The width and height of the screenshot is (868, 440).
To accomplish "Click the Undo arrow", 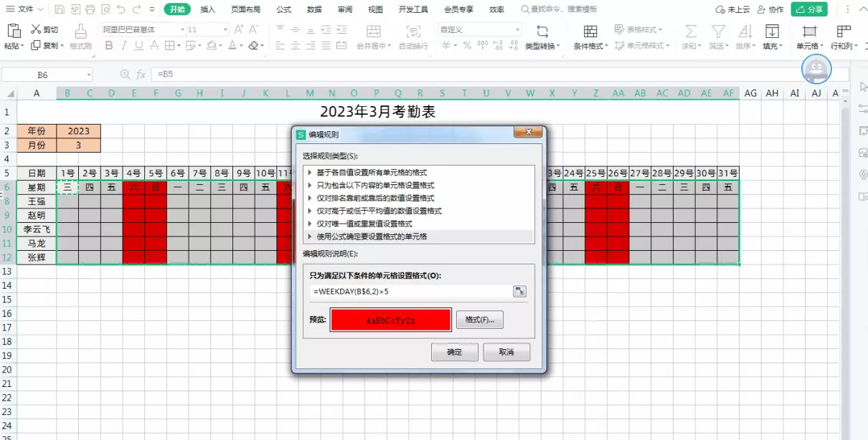I will 121,9.
